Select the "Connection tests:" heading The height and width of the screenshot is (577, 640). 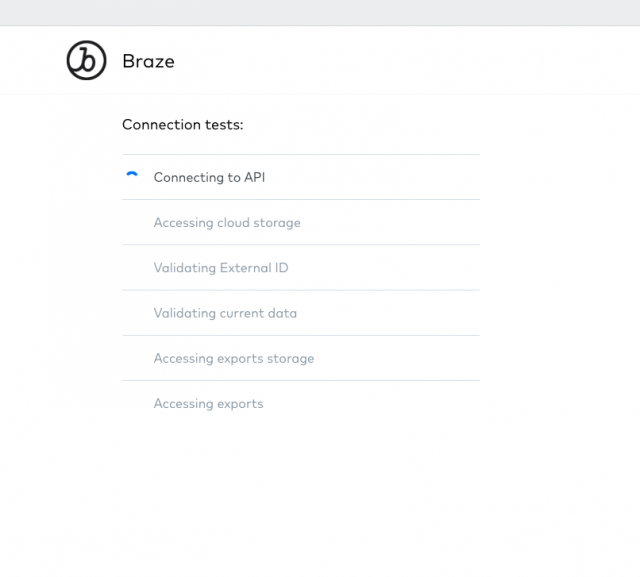click(x=183, y=125)
